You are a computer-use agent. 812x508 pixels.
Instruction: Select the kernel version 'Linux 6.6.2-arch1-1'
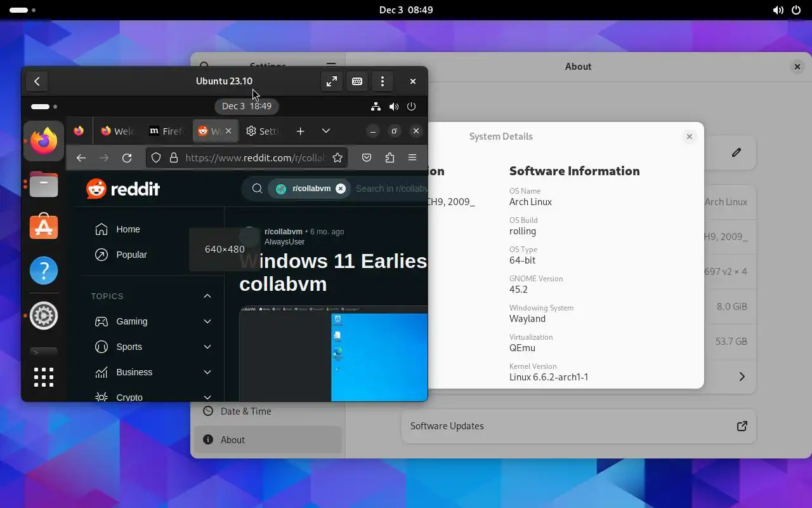549,377
